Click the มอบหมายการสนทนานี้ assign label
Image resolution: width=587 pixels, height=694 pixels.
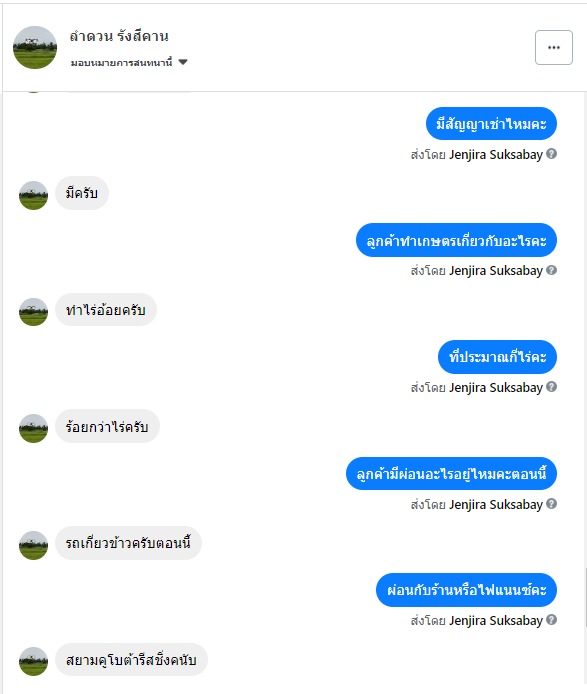click(121, 62)
